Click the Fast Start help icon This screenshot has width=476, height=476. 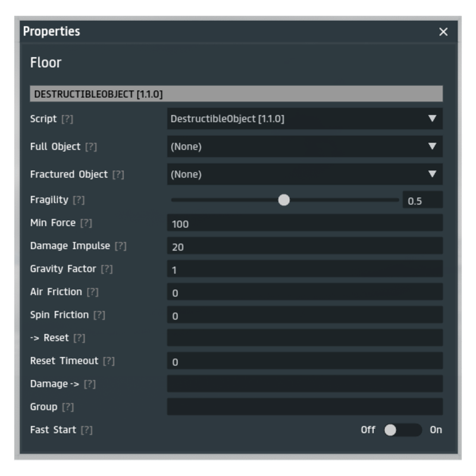(87, 430)
